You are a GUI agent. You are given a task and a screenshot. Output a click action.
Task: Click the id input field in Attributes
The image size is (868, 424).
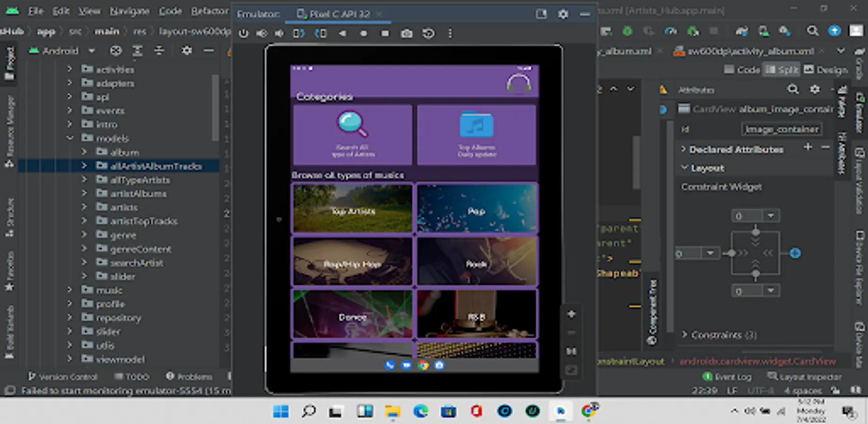pyautogui.click(x=782, y=129)
